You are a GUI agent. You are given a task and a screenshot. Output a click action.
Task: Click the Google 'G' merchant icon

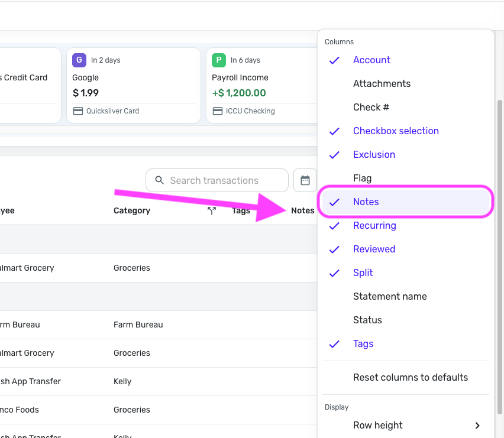79,60
